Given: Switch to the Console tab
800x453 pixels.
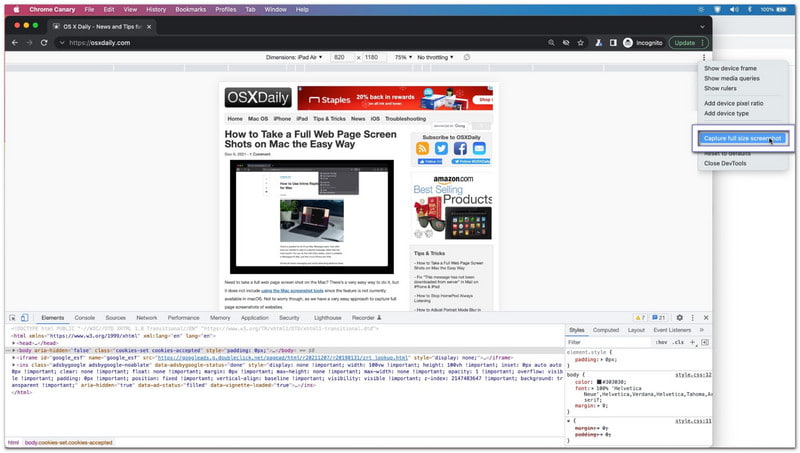Looking at the screenshot, I should 85,318.
